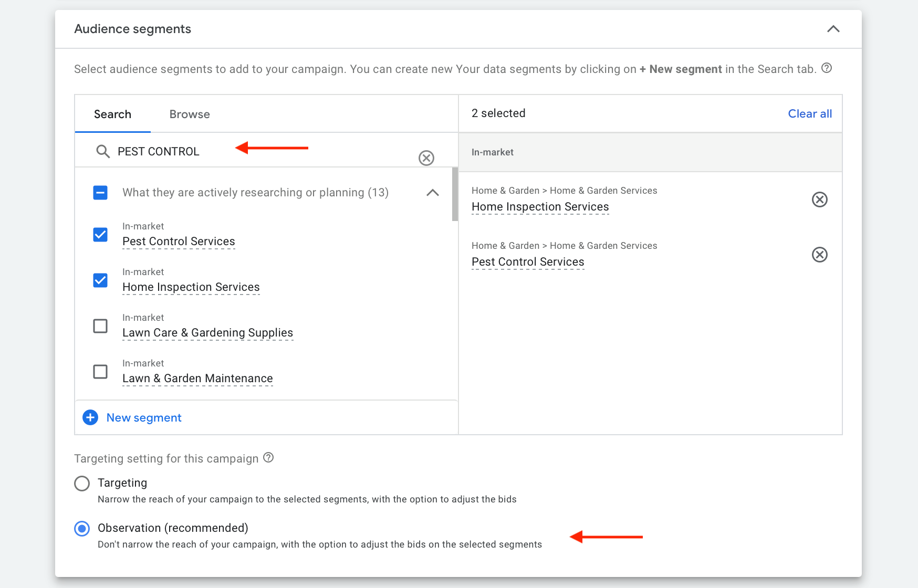Remove Home Inspection Services from selected segments
Screen dimensions: 918x588
tap(819, 199)
